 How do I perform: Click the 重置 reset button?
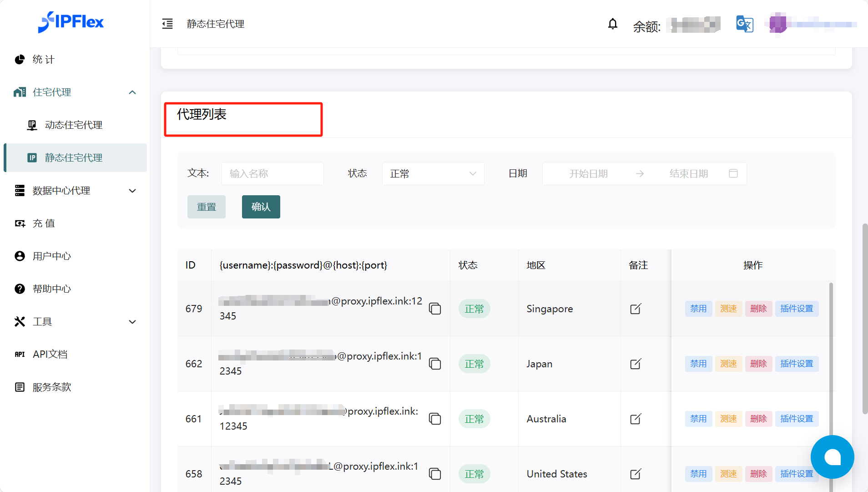pos(207,207)
